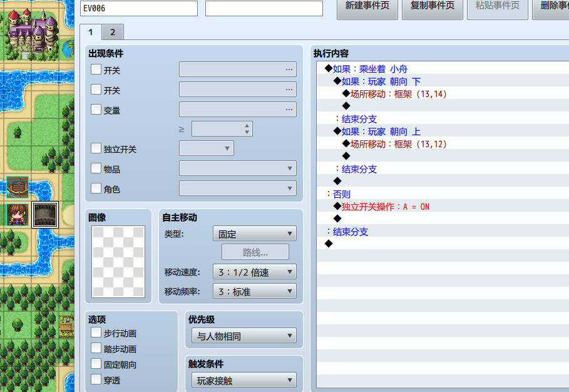This screenshot has width=569, height=392.
Task: Click the empty note field beside name
Action: [x=264, y=8]
